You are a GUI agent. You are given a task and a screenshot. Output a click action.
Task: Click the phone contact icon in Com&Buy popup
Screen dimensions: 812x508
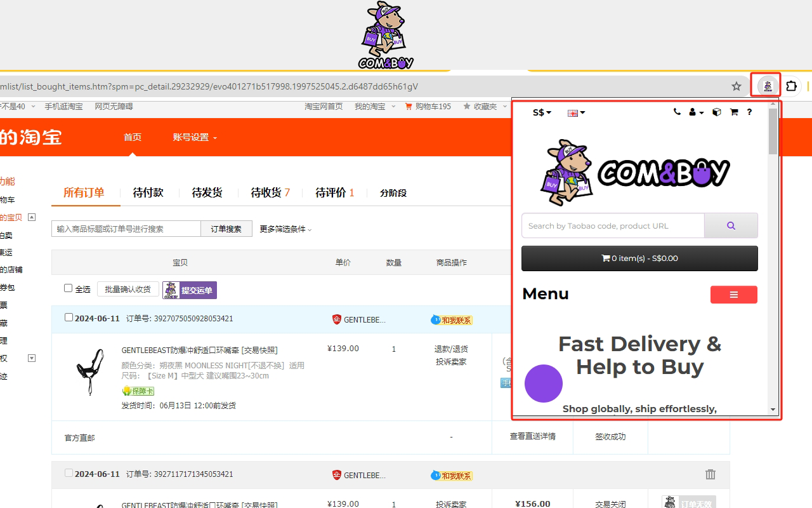coord(677,112)
